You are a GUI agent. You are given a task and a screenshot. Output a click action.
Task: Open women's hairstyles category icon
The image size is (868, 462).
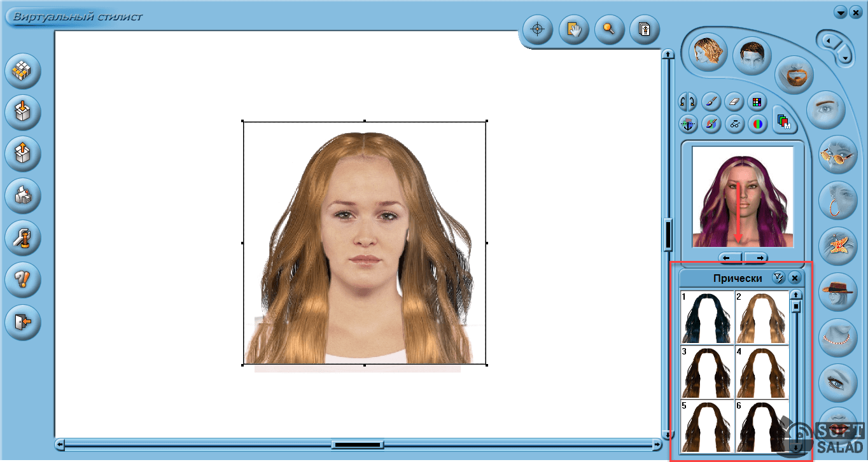pos(708,53)
